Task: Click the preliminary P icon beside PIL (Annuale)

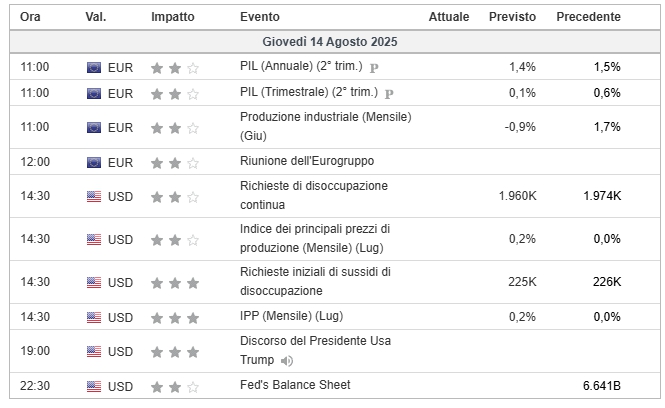Action: (x=374, y=68)
